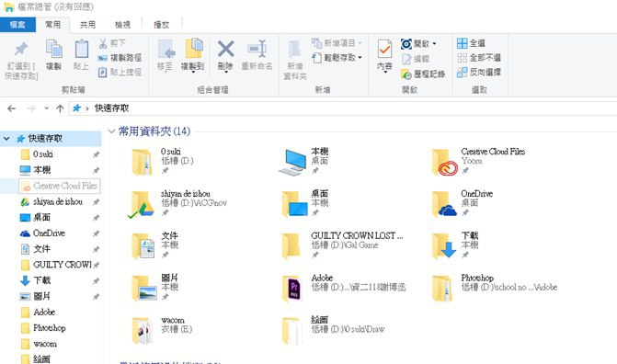Collapse the 常用資料夾 (14) group
617x364 pixels.
click(112, 131)
